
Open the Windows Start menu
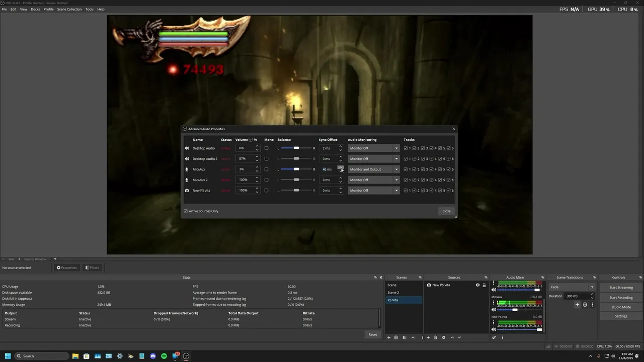coord(8,356)
